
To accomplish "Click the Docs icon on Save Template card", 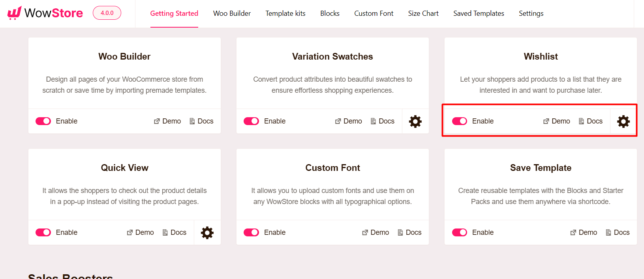I will click(x=608, y=232).
